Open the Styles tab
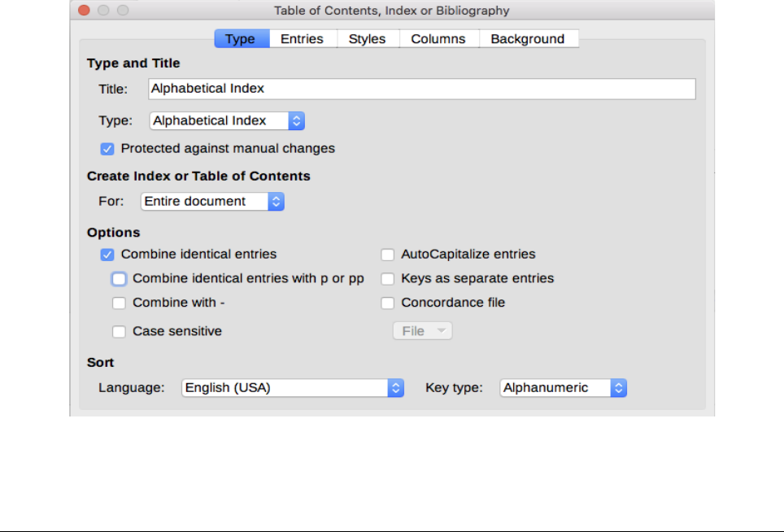Screen dimensions: 784x532 tap(367, 39)
